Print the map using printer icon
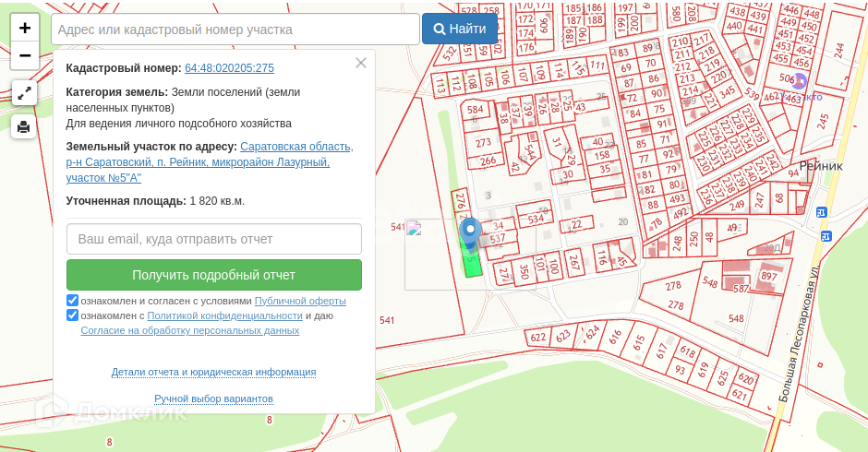 (24, 126)
